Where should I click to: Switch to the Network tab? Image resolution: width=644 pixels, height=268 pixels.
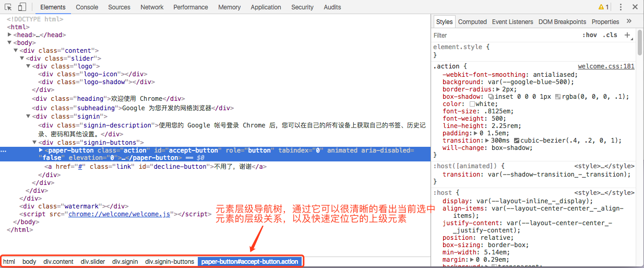coord(152,7)
